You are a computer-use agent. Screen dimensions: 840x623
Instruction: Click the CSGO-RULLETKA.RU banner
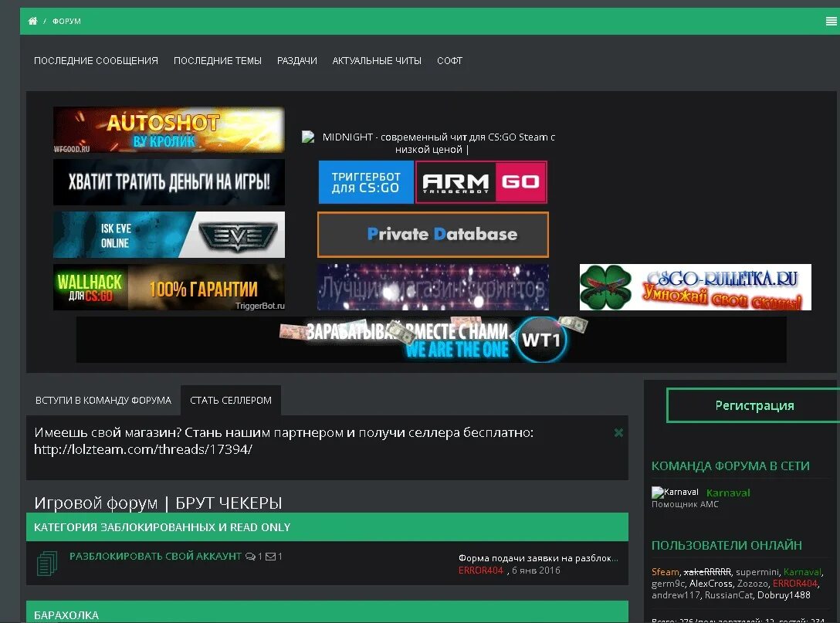(696, 287)
